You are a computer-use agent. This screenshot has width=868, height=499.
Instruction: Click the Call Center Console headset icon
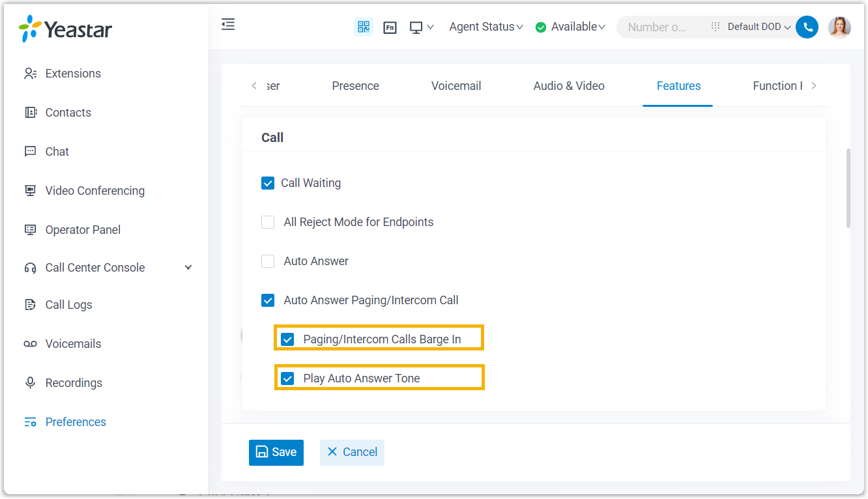(x=30, y=268)
